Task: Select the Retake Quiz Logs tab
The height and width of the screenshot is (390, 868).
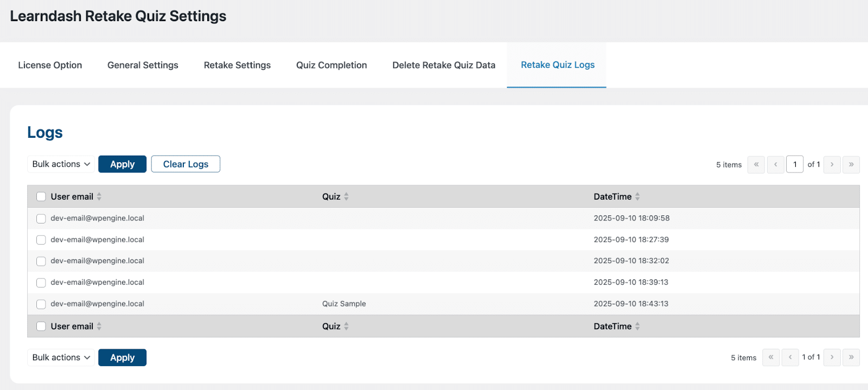Action: click(x=558, y=65)
